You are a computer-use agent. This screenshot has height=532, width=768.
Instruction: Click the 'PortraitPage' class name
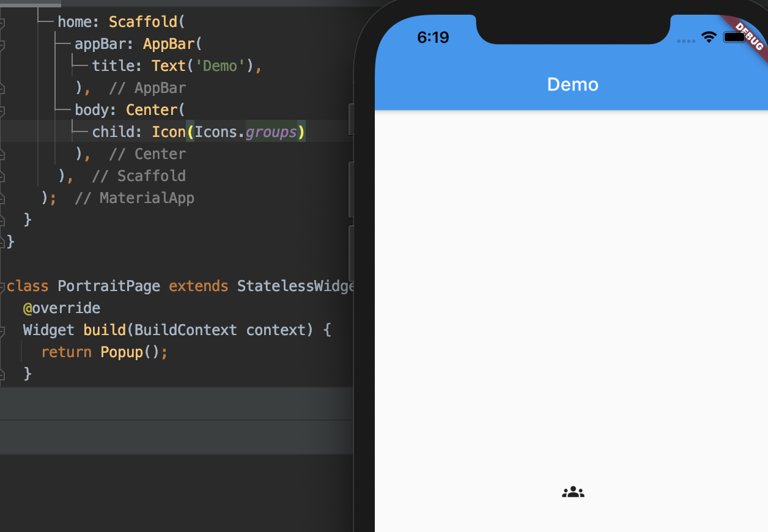(109, 286)
